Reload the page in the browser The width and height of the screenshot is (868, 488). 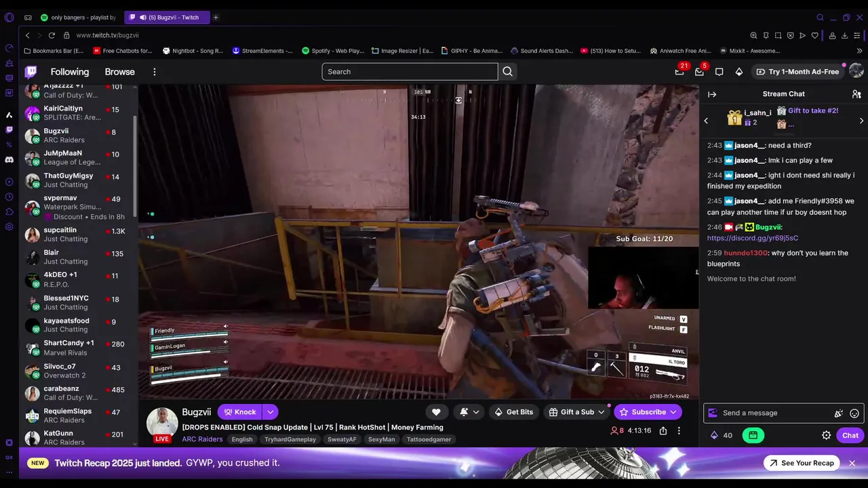pos(52,35)
